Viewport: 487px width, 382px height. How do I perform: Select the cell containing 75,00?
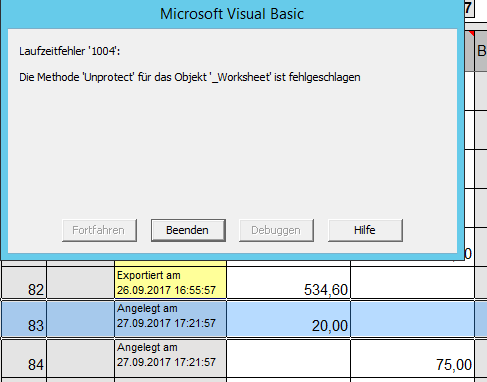coord(413,359)
